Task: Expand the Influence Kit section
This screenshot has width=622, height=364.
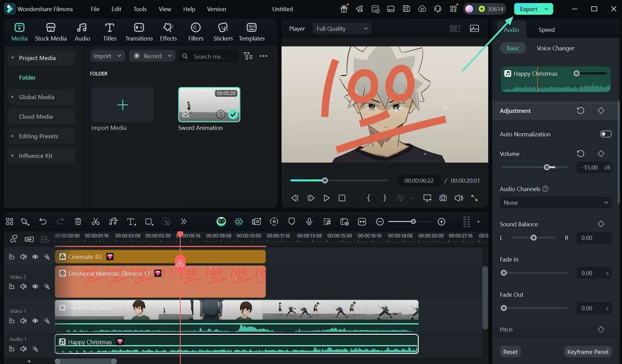Action: click(x=12, y=156)
